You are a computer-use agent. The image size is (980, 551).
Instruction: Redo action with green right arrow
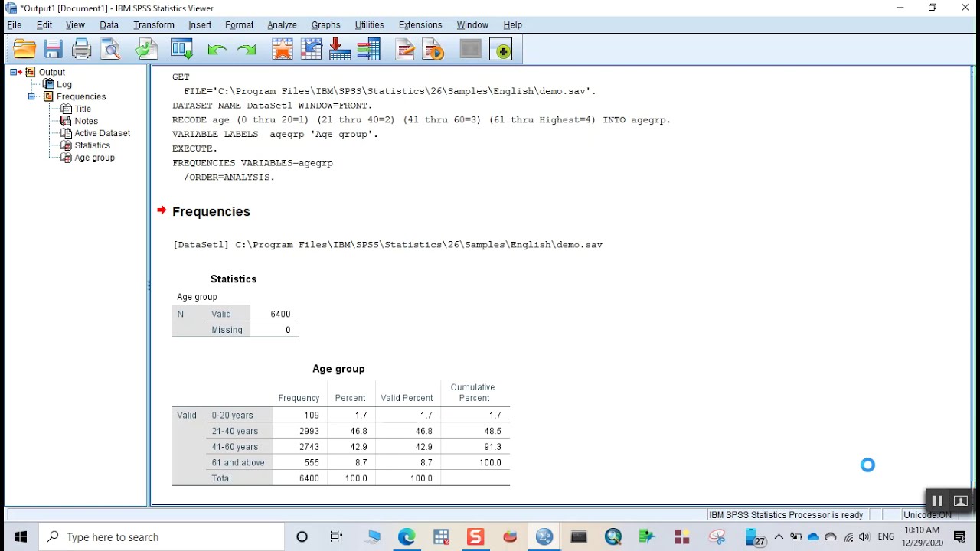(x=247, y=50)
